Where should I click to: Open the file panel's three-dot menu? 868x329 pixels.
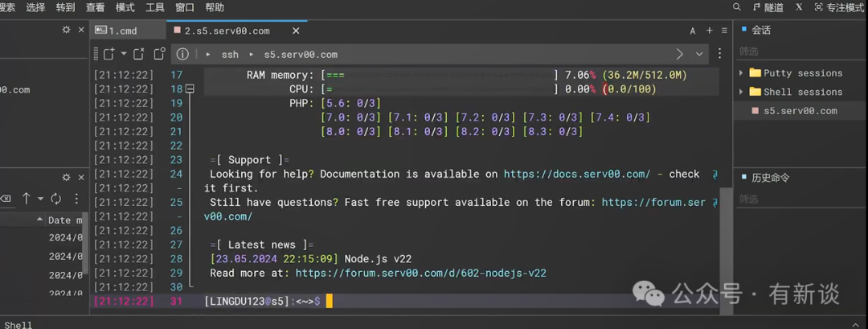76,199
